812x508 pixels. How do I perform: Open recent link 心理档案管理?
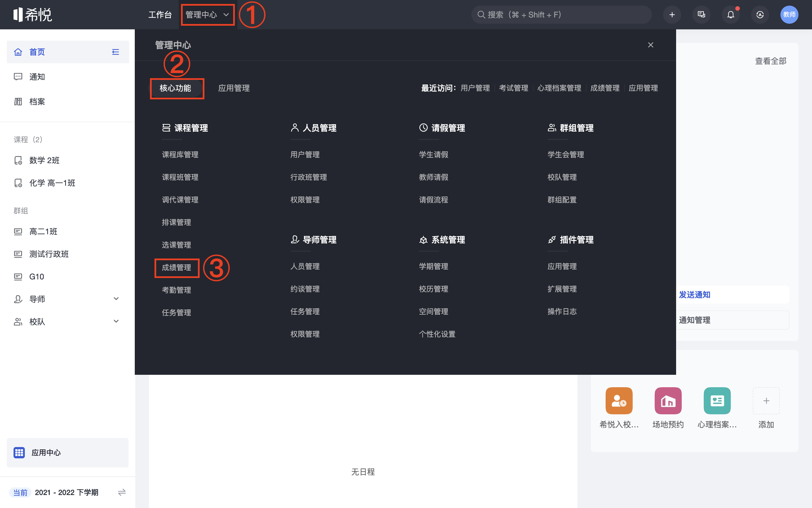[x=559, y=88]
